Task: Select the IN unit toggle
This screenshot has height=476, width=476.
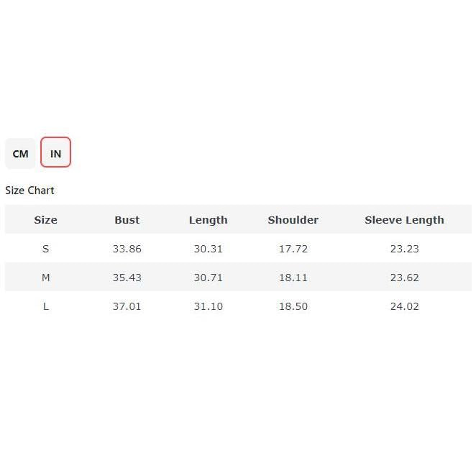Action: 55,153
